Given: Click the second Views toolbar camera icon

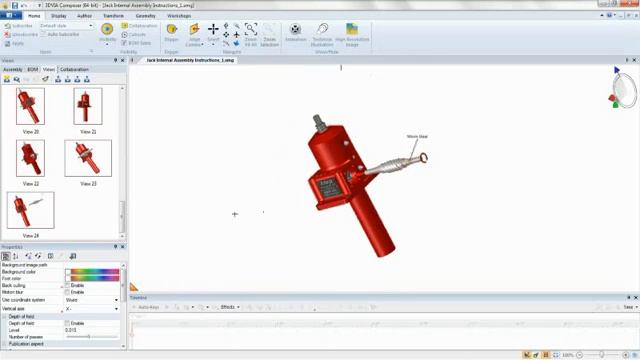Looking at the screenshot, I should click(x=17, y=79).
